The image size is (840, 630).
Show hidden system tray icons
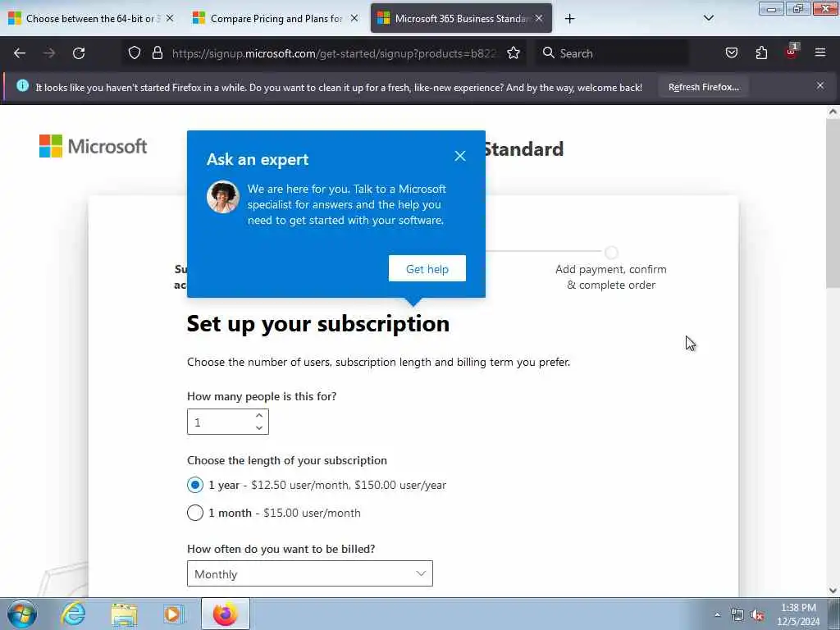coord(717,614)
